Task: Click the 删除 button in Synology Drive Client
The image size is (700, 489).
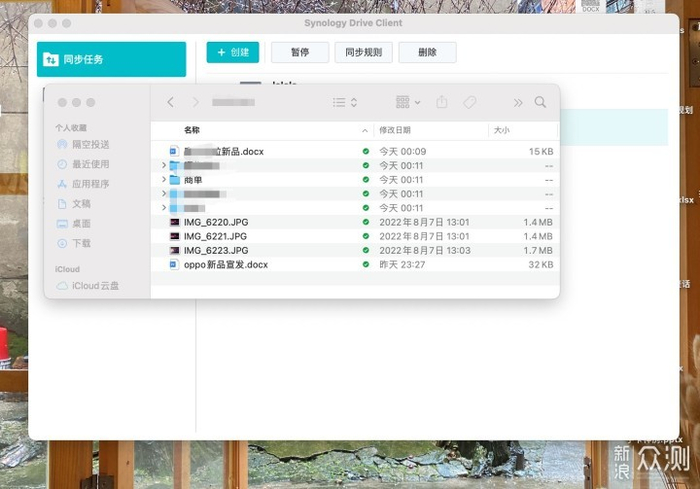Action: (427, 52)
